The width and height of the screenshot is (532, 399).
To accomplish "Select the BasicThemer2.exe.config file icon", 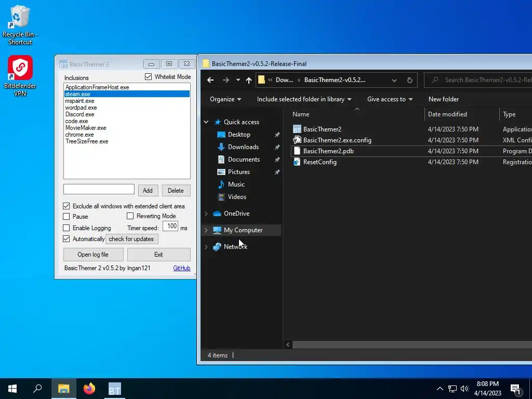I will [297, 140].
